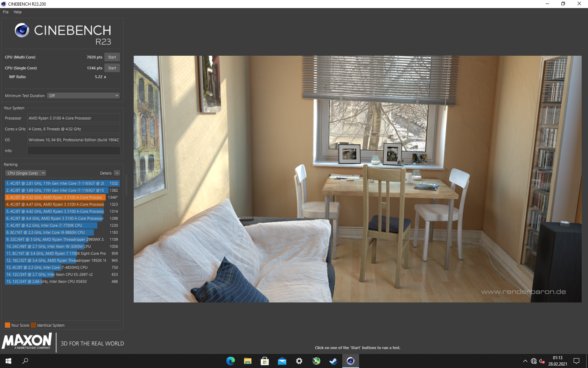Open the Windows Start menu
588x368 pixels.
8,361
